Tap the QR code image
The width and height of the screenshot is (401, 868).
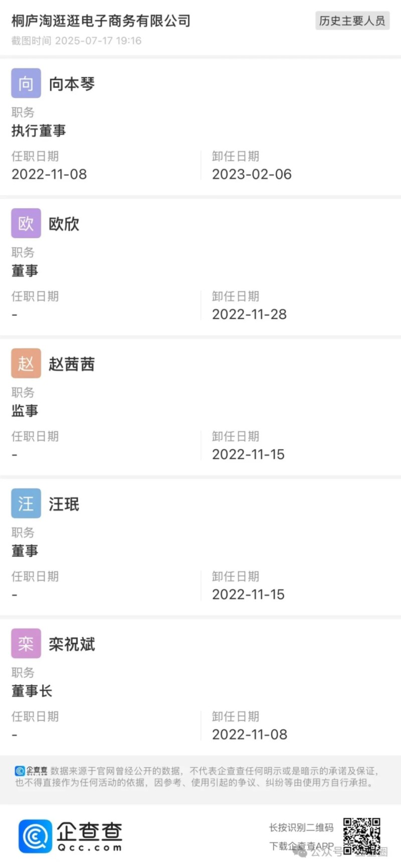(361, 836)
